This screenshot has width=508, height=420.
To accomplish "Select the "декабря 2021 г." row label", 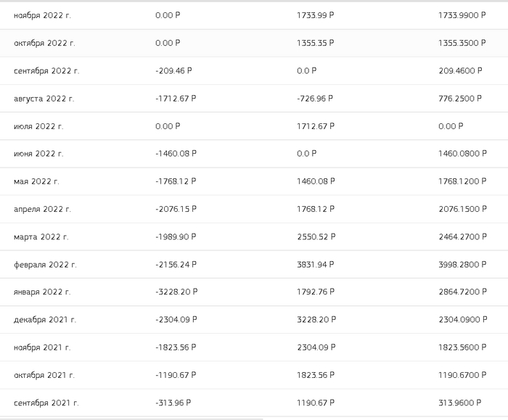I will pos(44,320).
